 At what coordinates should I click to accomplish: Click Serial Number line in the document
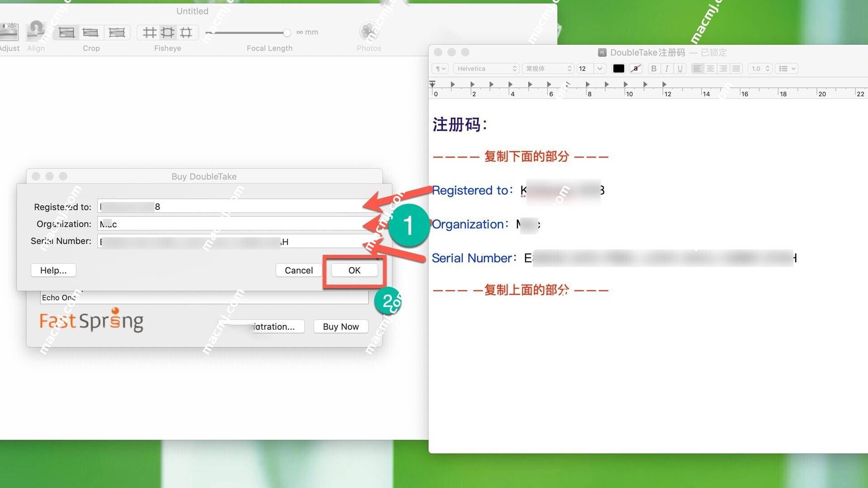pyautogui.click(x=614, y=258)
